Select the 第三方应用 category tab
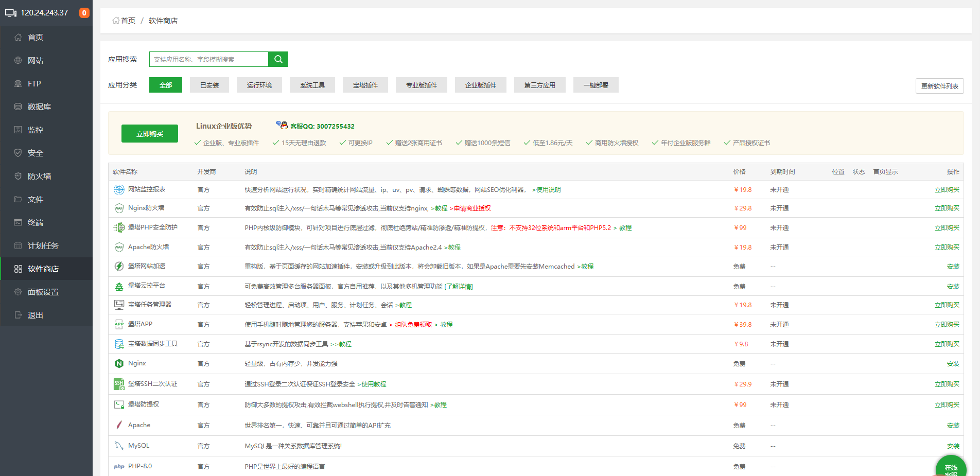980x476 pixels. click(x=540, y=85)
